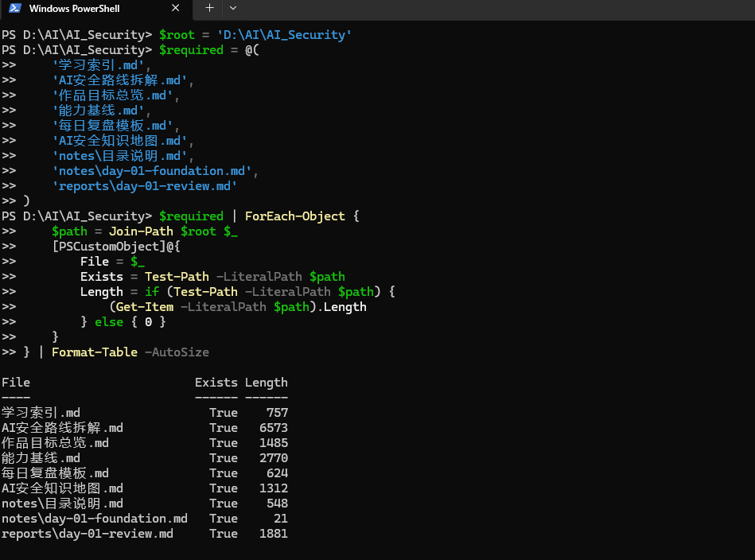The image size is (755, 560).
Task: Click the PowerShell icon on the tab
Action: 15,8
